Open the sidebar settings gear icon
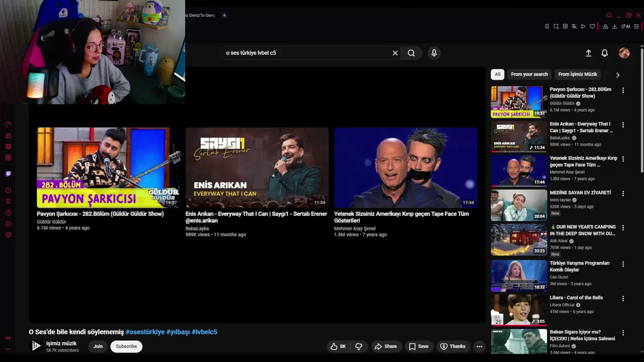This screenshot has height=362, width=644. pyautogui.click(x=8, y=235)
